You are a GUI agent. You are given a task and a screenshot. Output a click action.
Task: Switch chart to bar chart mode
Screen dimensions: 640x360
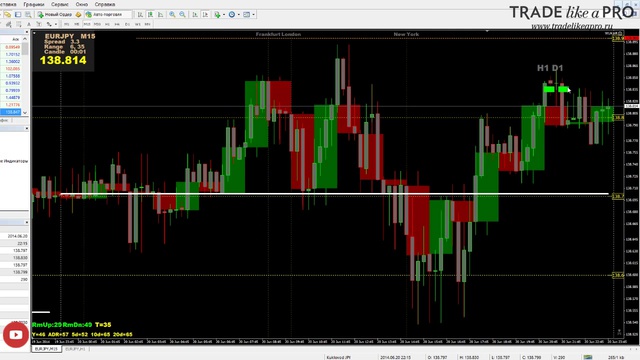point(140,14)
